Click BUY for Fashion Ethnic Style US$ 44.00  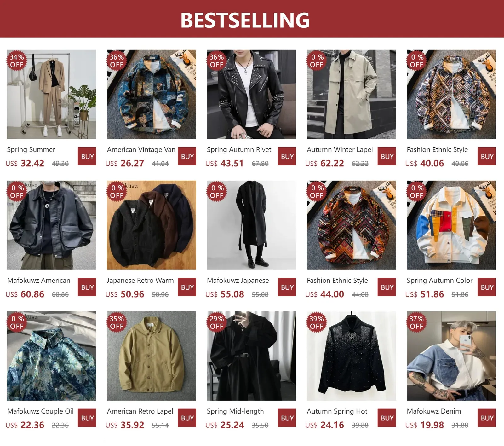[x=387, y=287]
